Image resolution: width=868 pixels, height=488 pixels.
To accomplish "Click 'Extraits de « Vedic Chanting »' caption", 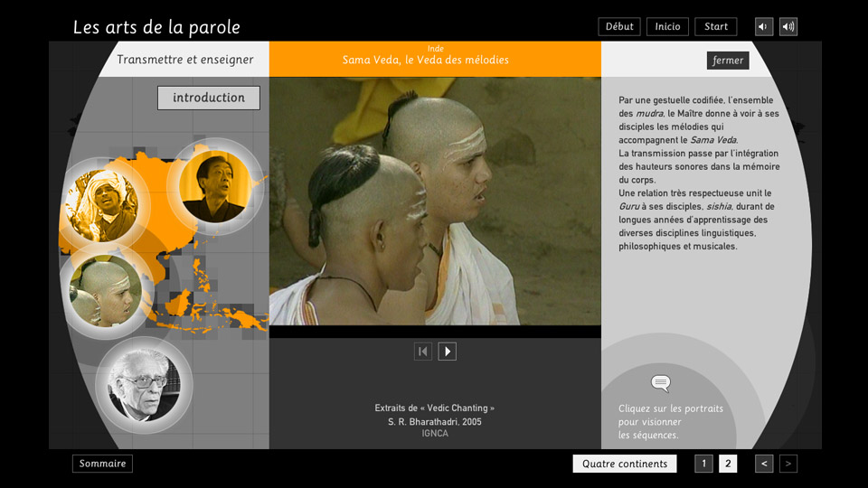I will 435,408.
